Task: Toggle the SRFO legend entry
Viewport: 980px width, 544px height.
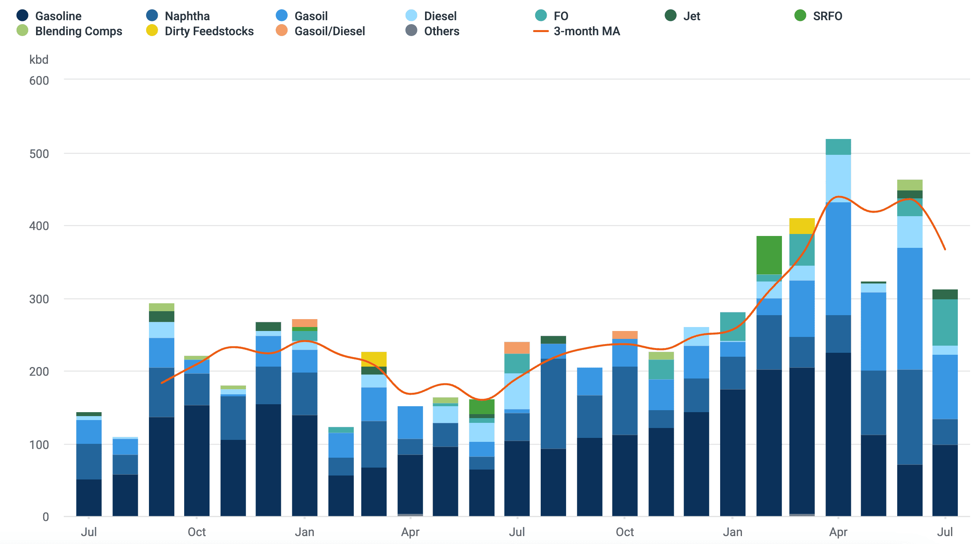Action: pos(818,16)
